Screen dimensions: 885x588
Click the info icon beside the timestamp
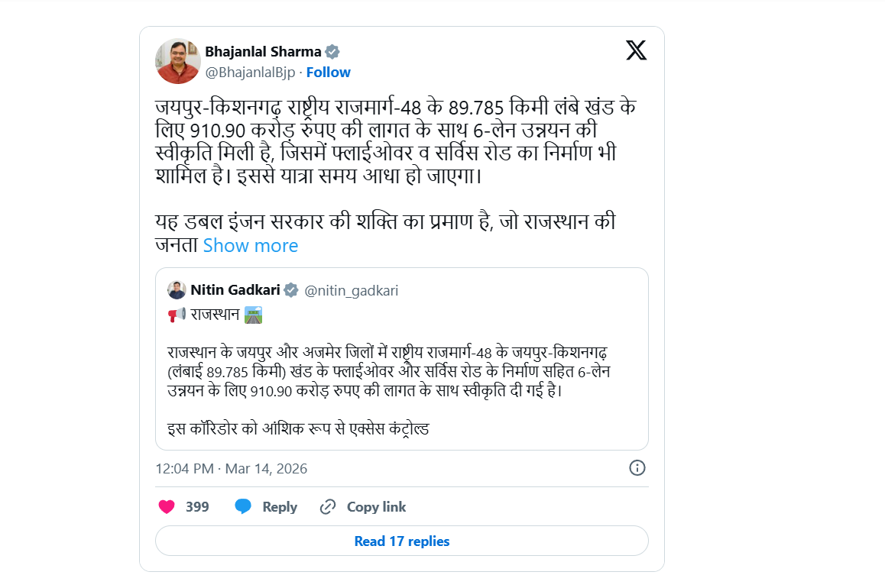tap(637, 468)
